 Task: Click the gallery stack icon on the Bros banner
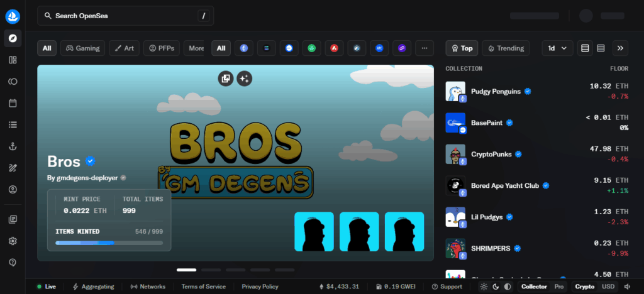[x=226, y=79]
